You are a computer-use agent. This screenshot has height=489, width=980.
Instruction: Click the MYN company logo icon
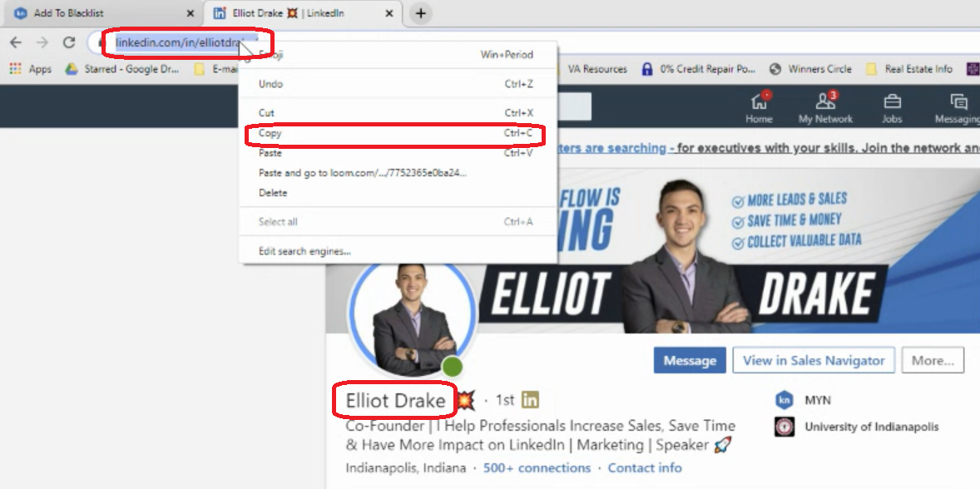click(x=784, y=400)
